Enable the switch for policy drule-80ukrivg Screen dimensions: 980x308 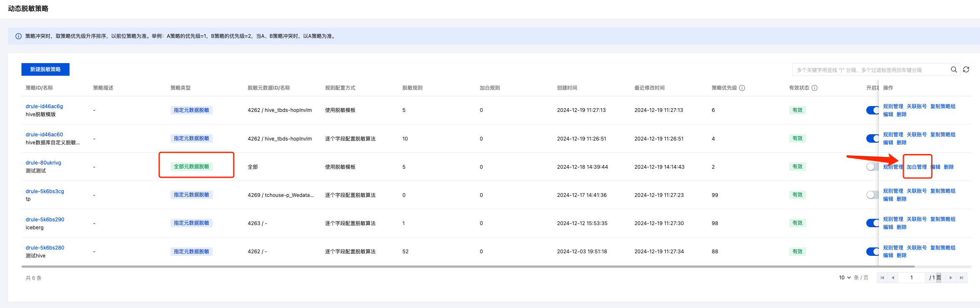tap(873, 167)
